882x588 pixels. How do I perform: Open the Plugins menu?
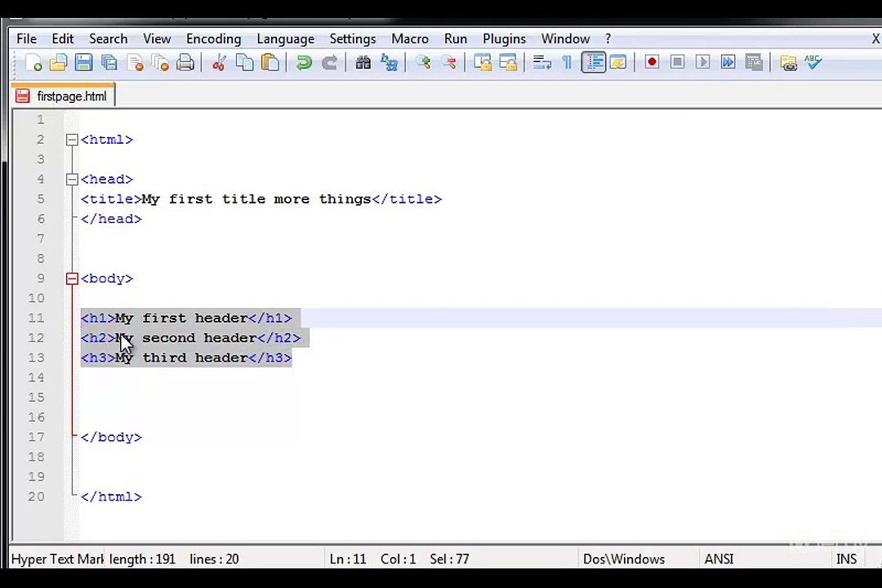[x=504, y=39]
